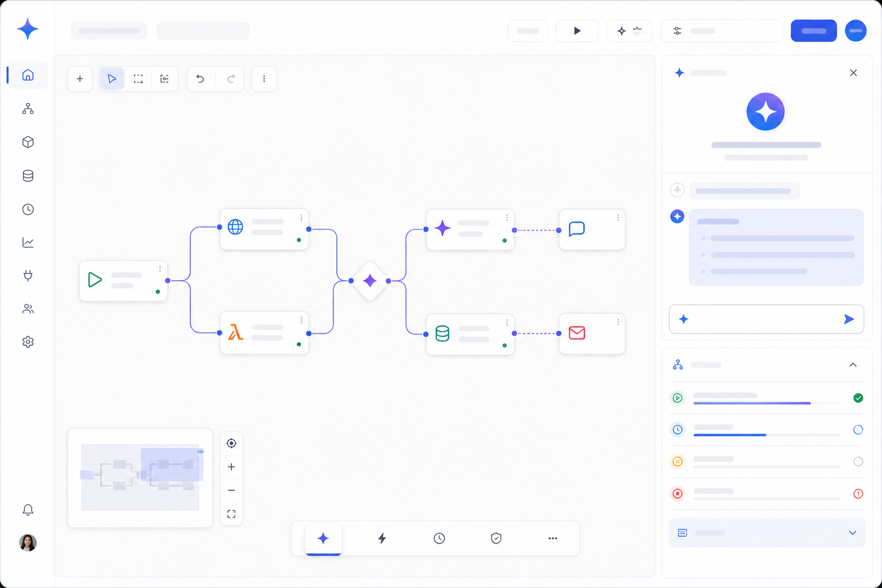Collapse the workflow section with up chevron
This screenshot has width=882, height=588.
[853, 365]
